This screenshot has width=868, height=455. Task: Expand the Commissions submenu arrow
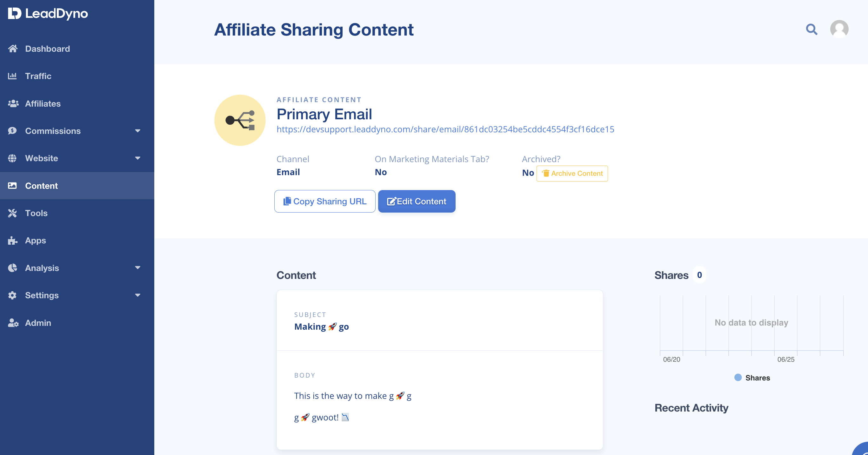coord(137,131)
